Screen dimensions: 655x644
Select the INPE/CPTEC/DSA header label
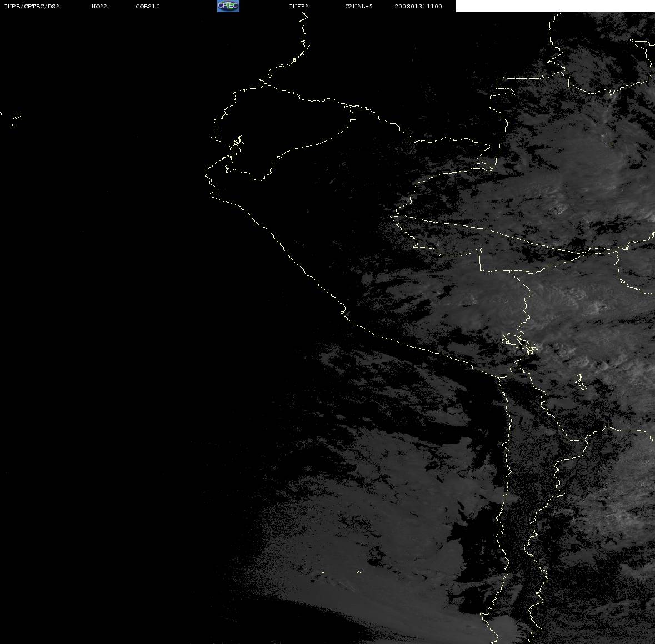click(32, 6)
